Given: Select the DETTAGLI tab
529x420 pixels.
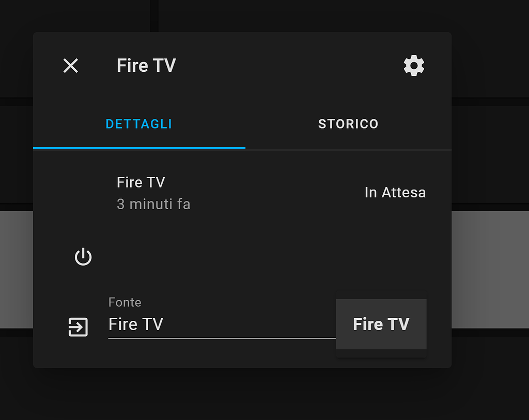Looking at the screenshot, I should tap(138, 123).
